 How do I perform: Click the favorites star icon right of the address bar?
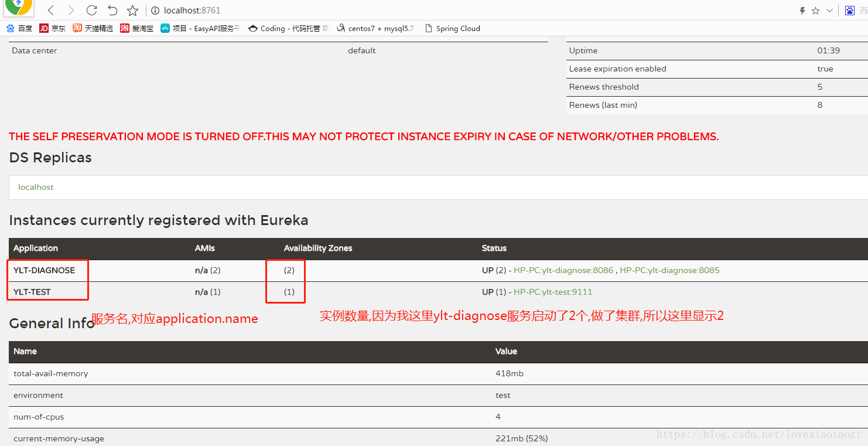coord(815,11)
